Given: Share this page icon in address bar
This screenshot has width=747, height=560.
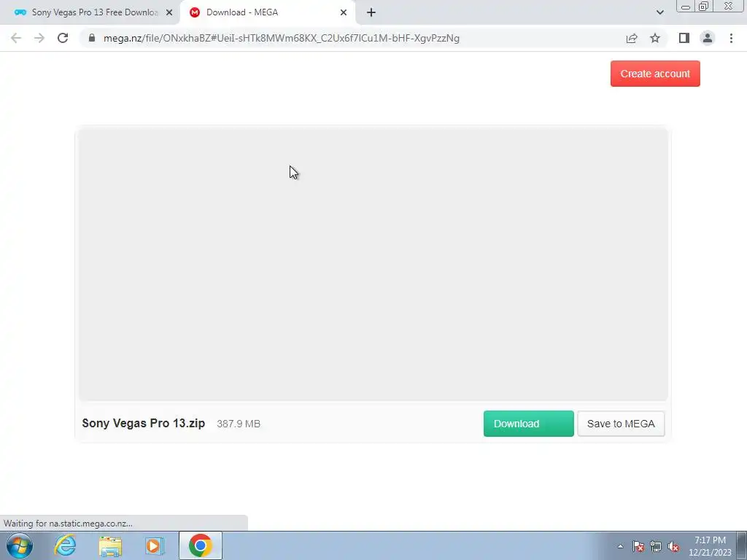Looking at the screenshot, I should point(632,38).
